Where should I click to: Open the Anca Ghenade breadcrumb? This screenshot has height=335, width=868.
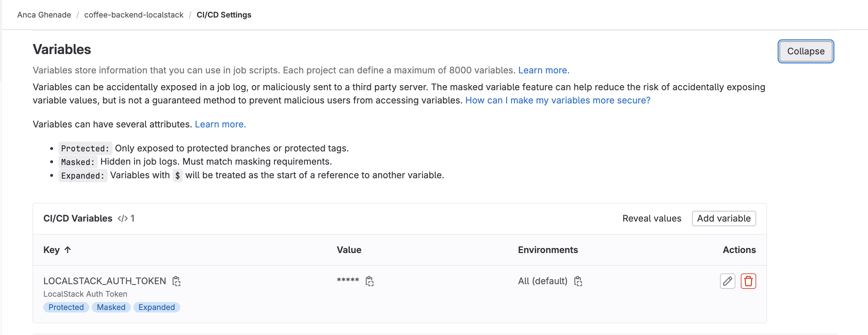pyautogui.click(x=44, y=15)
